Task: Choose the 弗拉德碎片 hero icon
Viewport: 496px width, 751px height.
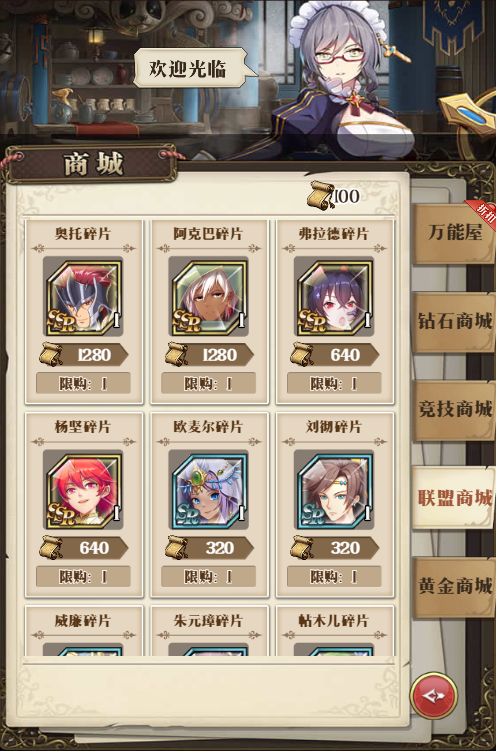Action: point(334,296)
